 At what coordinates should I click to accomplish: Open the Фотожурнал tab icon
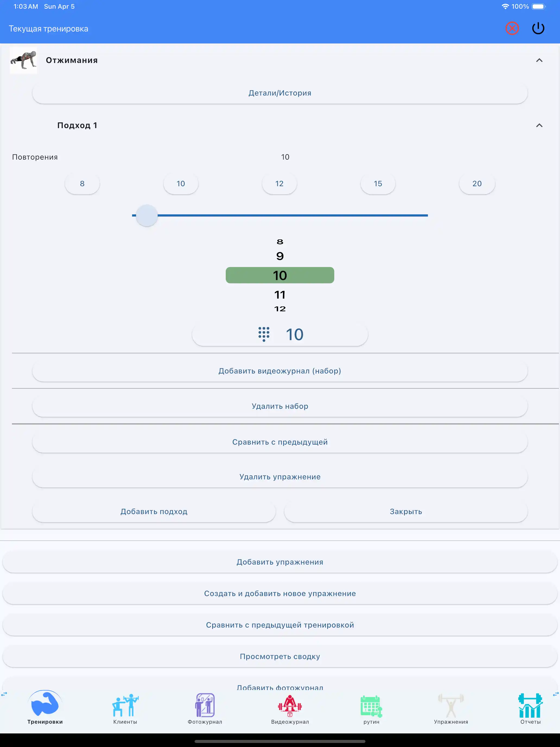(205, 705)
